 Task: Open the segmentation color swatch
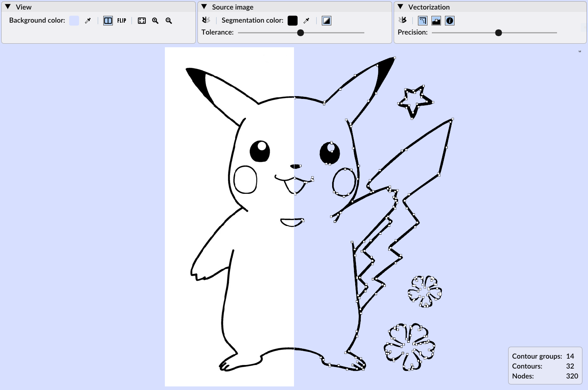click(292, 20)
